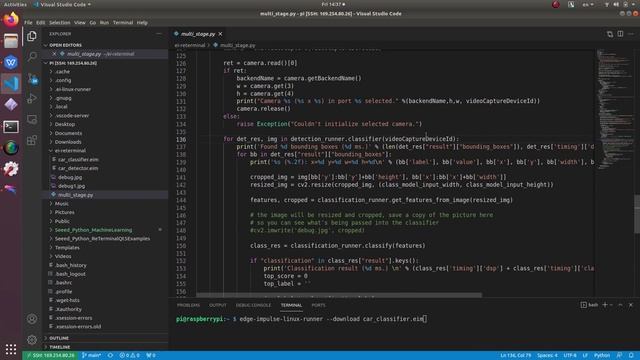Screen dimensions: 640x360
Task: Synchronize changes icon in status bar
Action: point(110,356)
